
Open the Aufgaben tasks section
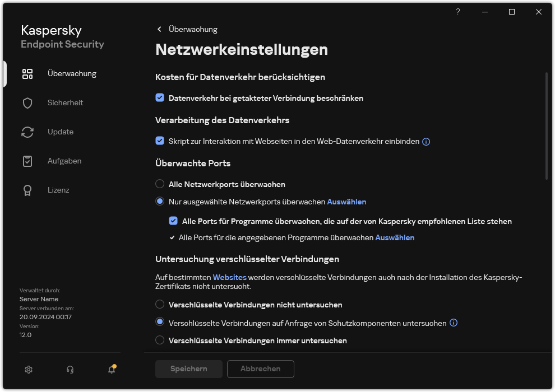pos(27,161)
